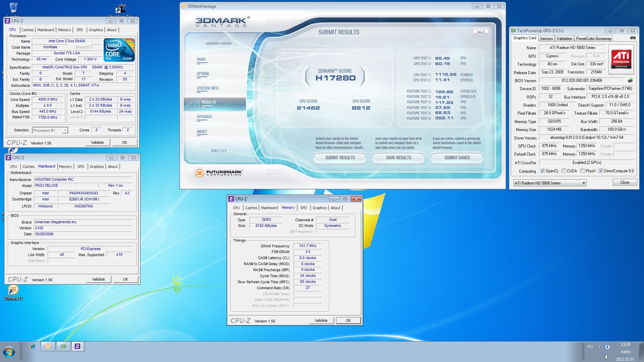Click the GPU-Z screenshot camera icon
Viewport: 644px width, 362px height.
pos(633,38)
